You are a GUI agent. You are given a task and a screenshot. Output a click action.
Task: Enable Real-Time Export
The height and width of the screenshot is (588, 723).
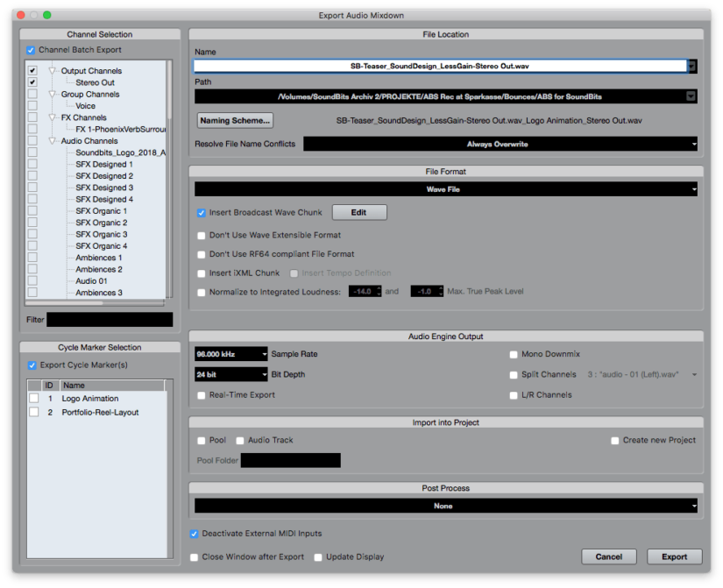(202, 395)
